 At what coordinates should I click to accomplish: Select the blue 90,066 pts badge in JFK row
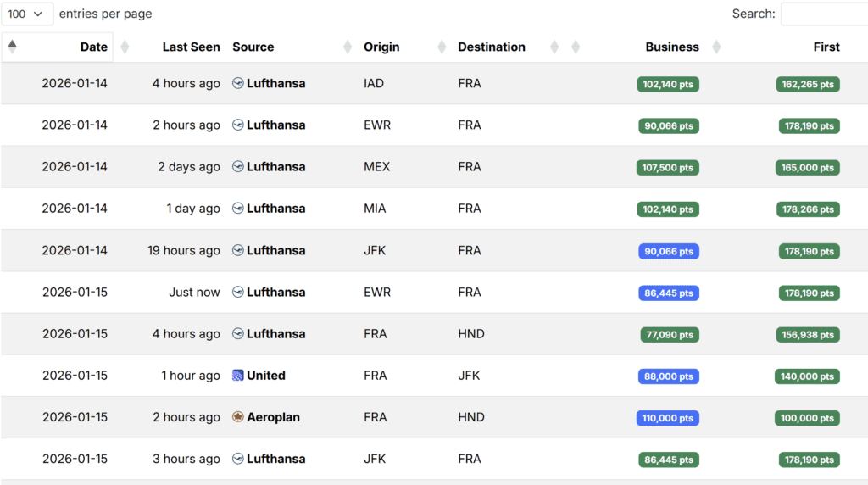[x=669, y=251]
